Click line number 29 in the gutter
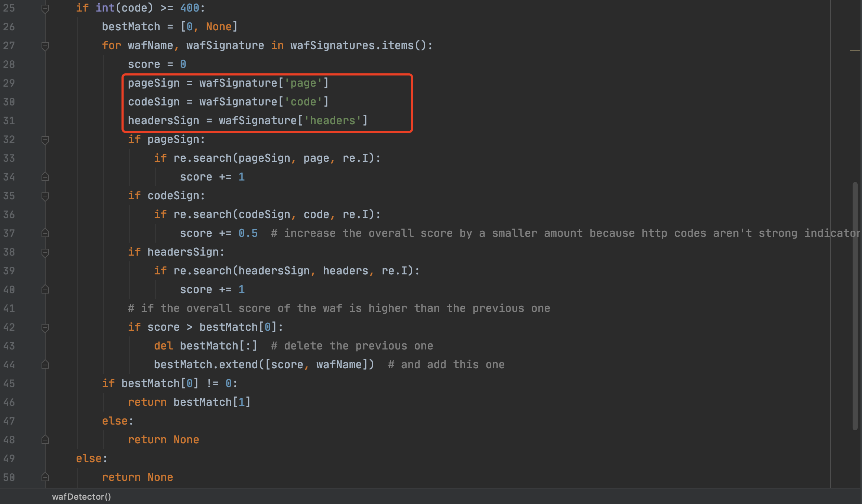 click(9, 83)
